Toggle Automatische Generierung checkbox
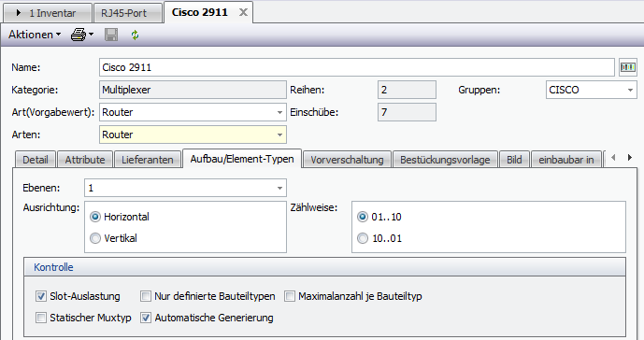 [146, 318]
